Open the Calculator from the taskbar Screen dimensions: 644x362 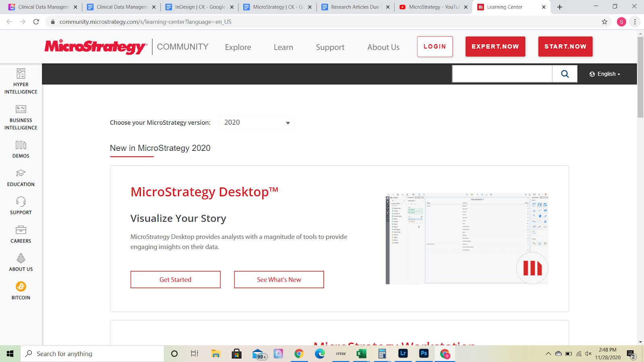pyautogui.click(x=382, y=354)
